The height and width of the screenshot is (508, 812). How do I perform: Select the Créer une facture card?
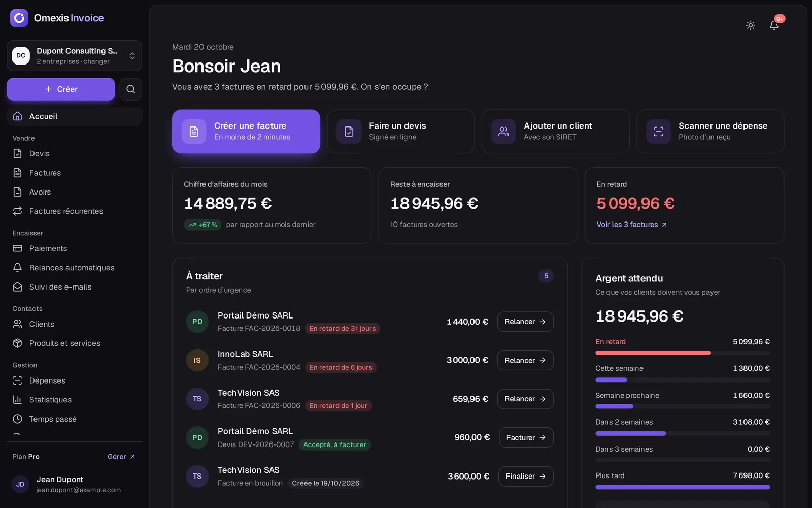[246, 132]
